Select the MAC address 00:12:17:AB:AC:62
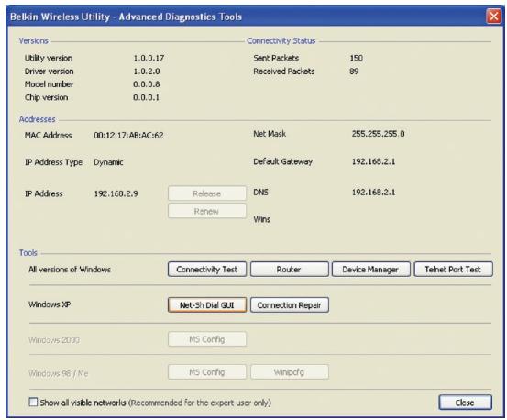Viewport: 507px width, 420px height. (x=128, y=135)
